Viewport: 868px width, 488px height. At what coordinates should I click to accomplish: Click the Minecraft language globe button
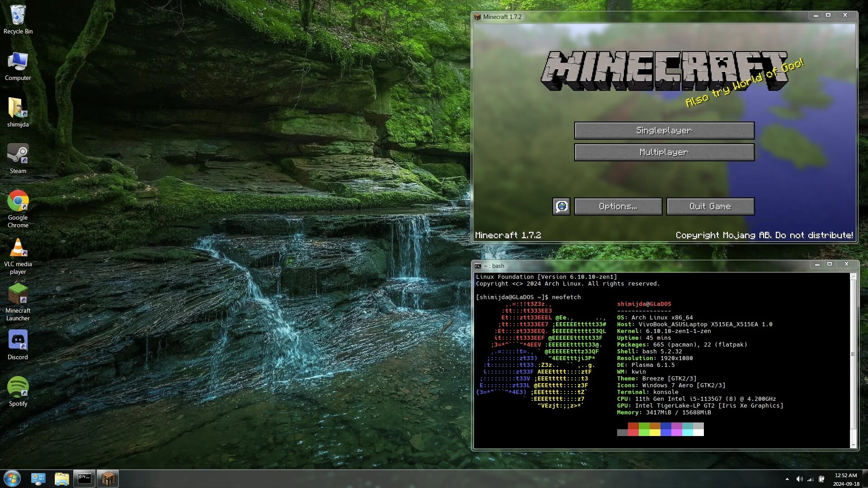pos(561,206)
